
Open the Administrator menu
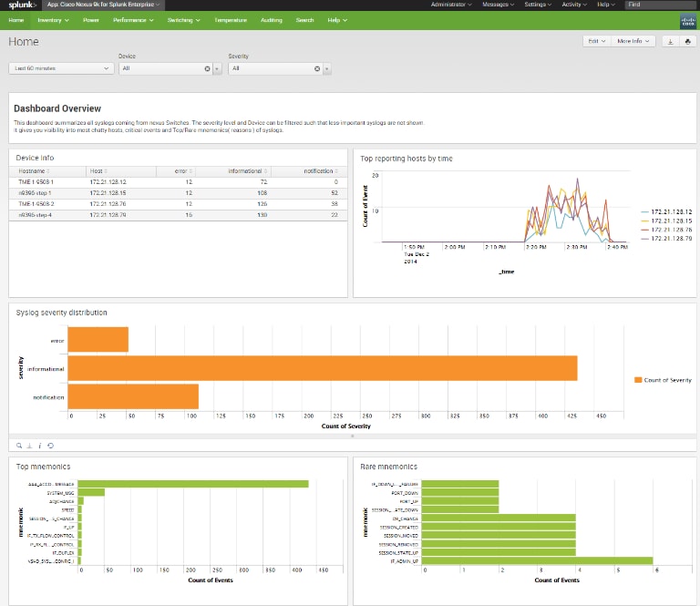pyautogui.click(x=451, y=5)
